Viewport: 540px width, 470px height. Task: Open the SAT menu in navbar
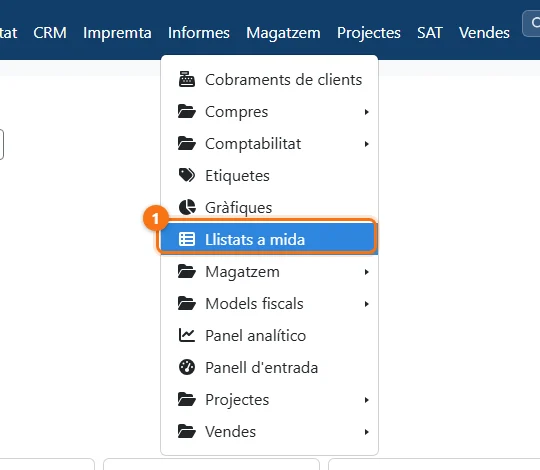(430, 33)
